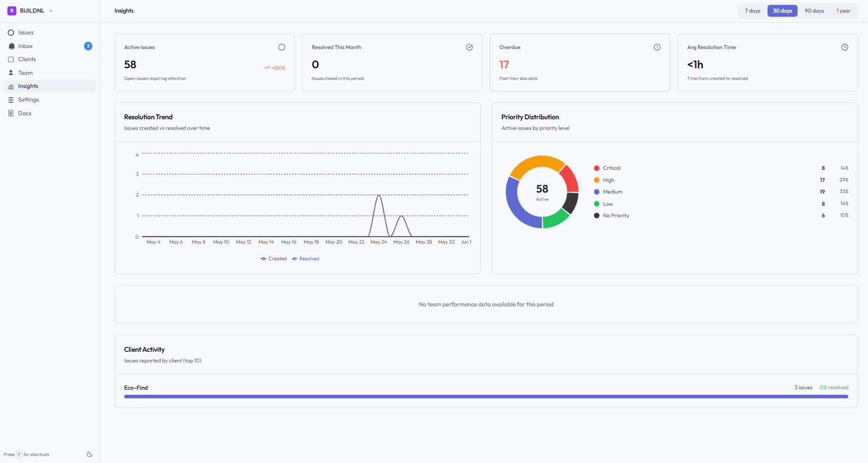Click the checkmark icon on Resolved This Month card
Image resolution: width=868 pixels, height=463 pixels.
tap(470, 48)
